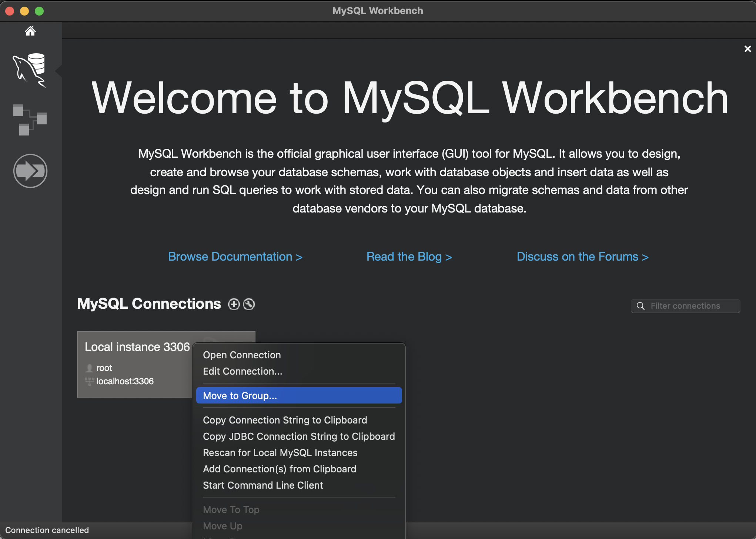Dismiss the welcome panel with X icon
This screenshot has height=539, width=756.
747,49
